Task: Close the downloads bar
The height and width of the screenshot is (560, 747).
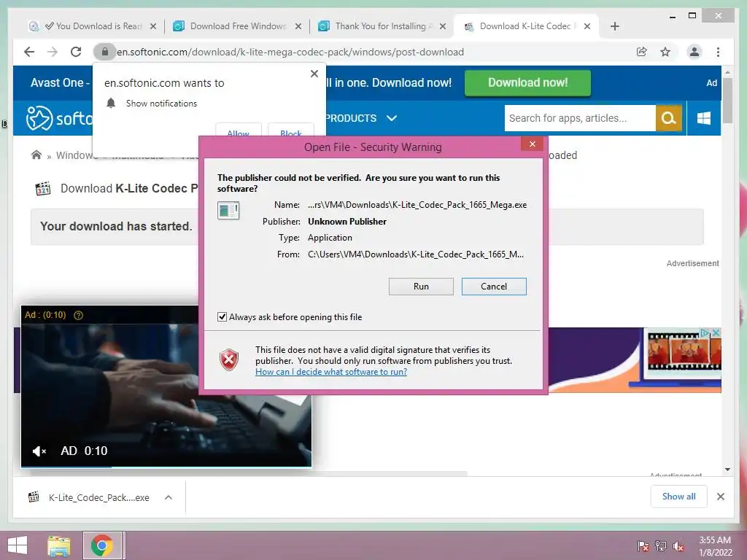Action: 721,497
